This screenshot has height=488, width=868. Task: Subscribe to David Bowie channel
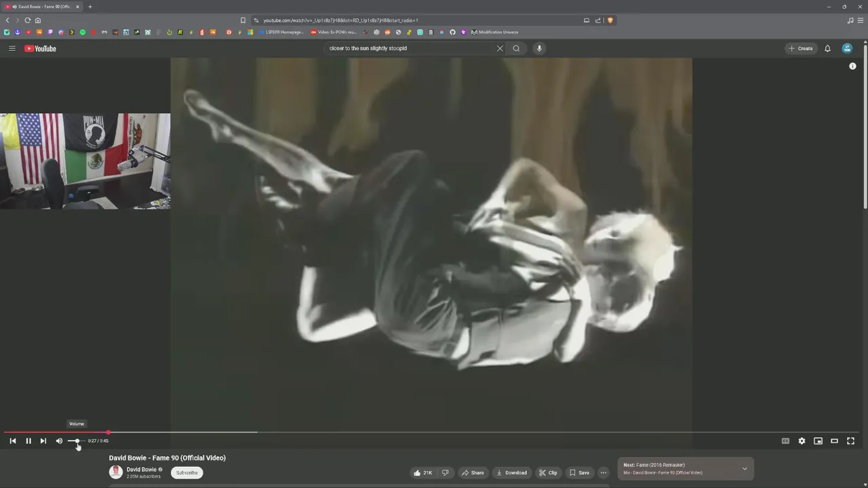pyautogui.click(x=186, y=472)
